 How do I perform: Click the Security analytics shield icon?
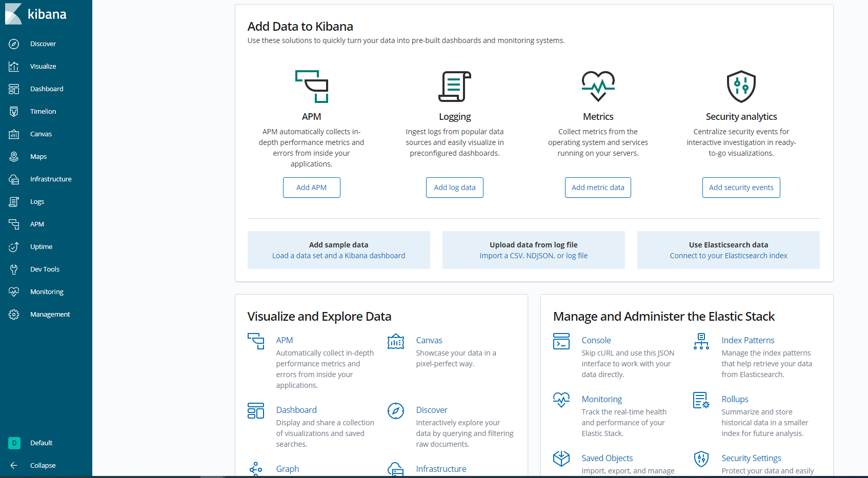coord(741,87)
